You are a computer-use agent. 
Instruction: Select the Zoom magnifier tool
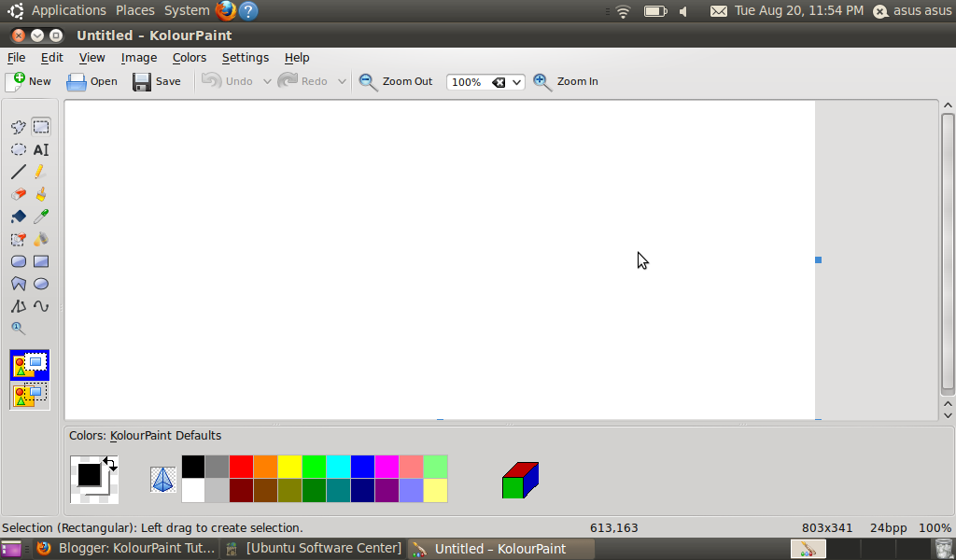click(x=17, y=329)
